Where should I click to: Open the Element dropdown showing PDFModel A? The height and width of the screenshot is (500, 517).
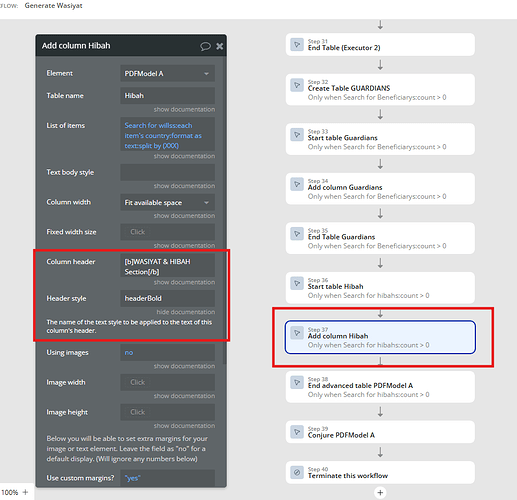(x=167, y=73)
